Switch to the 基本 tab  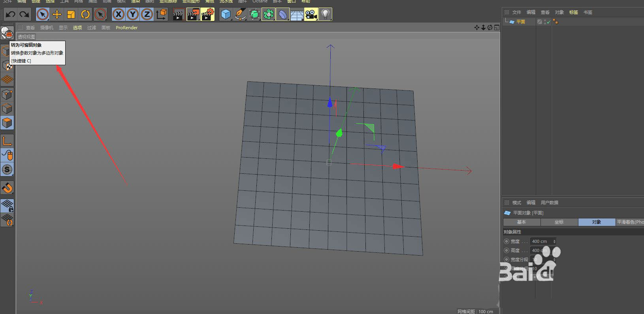pos(522,222)
